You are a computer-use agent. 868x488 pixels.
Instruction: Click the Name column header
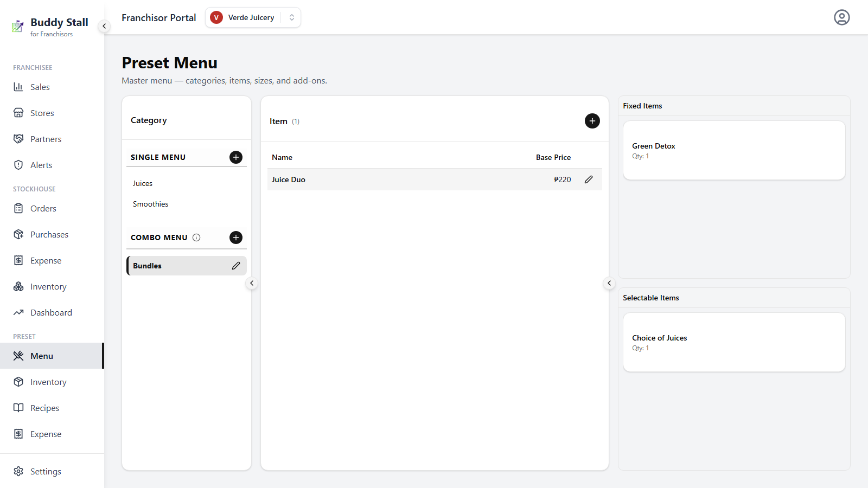pyautogui.click(x=282, y=157)
